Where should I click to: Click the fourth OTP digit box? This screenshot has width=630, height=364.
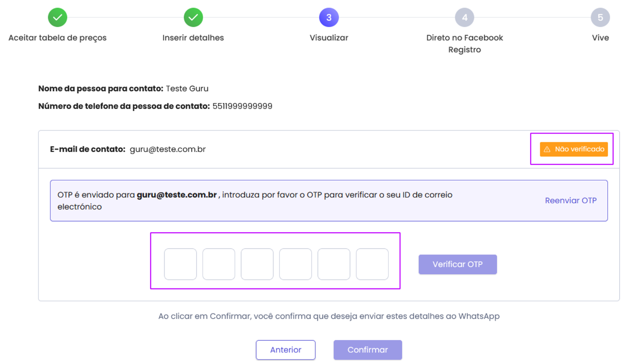pyautogui.click(x=296, y=264)
